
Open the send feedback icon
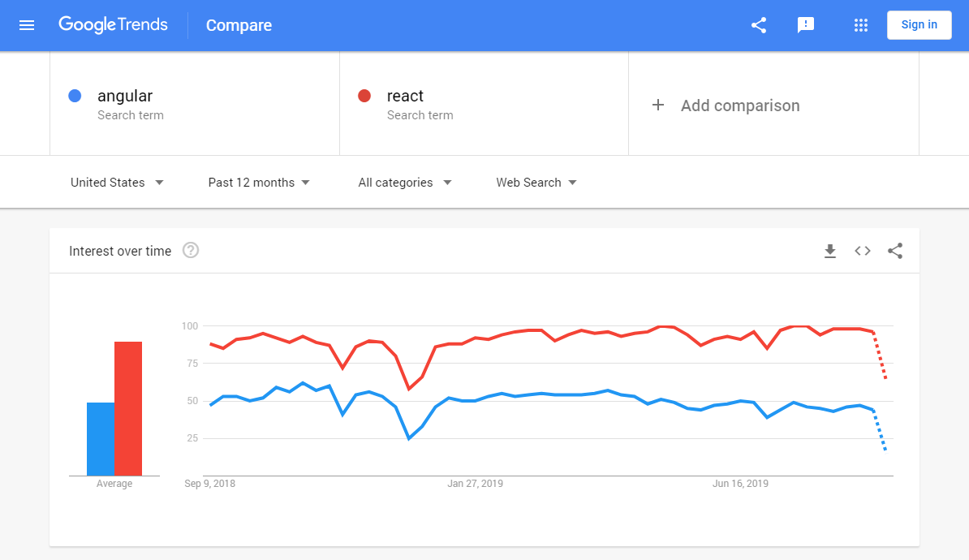point(806,25)
